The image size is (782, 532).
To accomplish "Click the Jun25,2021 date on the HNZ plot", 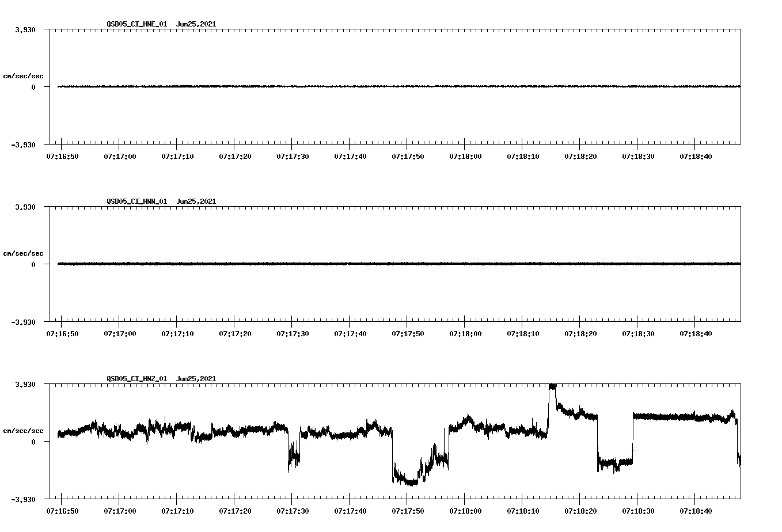I will click(196, 379).
